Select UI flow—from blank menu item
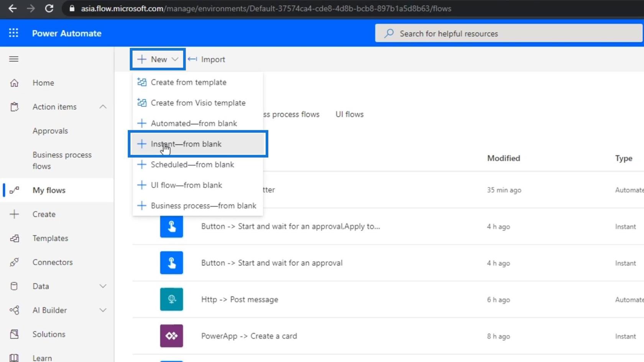Image resolution: width=644 pixels, height=362 pixels. coord(198,185)
